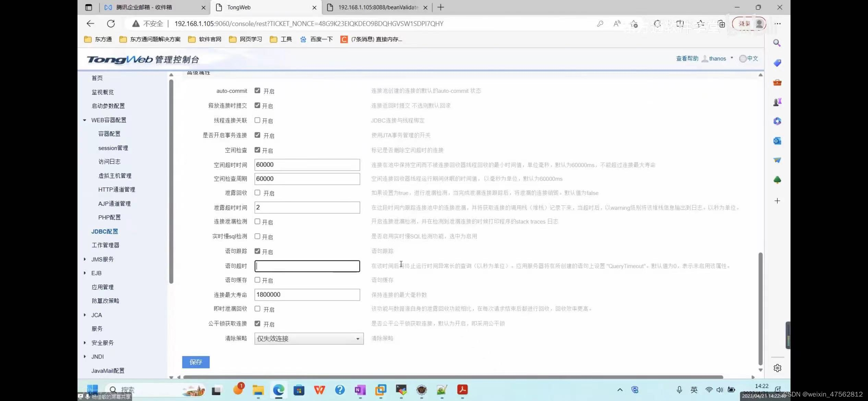The height and width of the screenshot is (401, 868).
Task: Click the browser refresh icon
Action: point(111,24)
